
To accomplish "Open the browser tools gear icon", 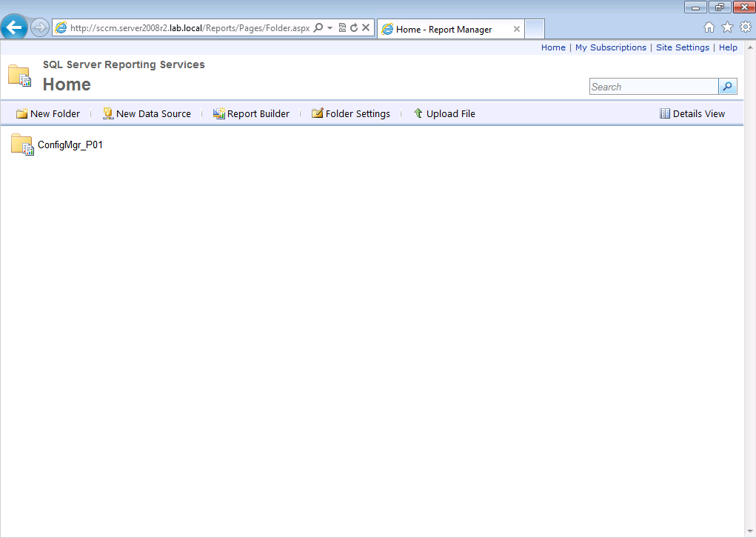I will pos(746,27).
